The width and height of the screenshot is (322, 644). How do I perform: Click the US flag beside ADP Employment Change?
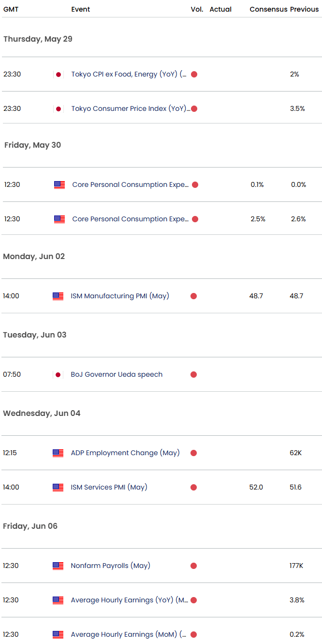(x=58, y=453)
